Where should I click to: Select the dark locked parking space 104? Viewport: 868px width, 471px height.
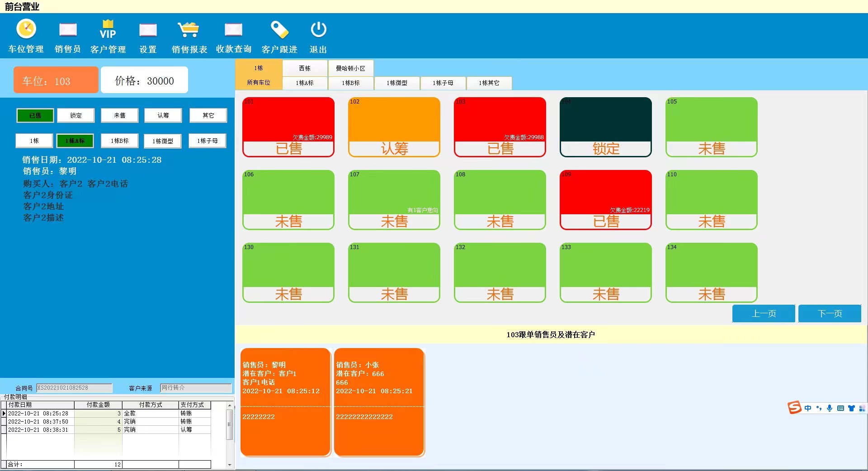(605, 127)
